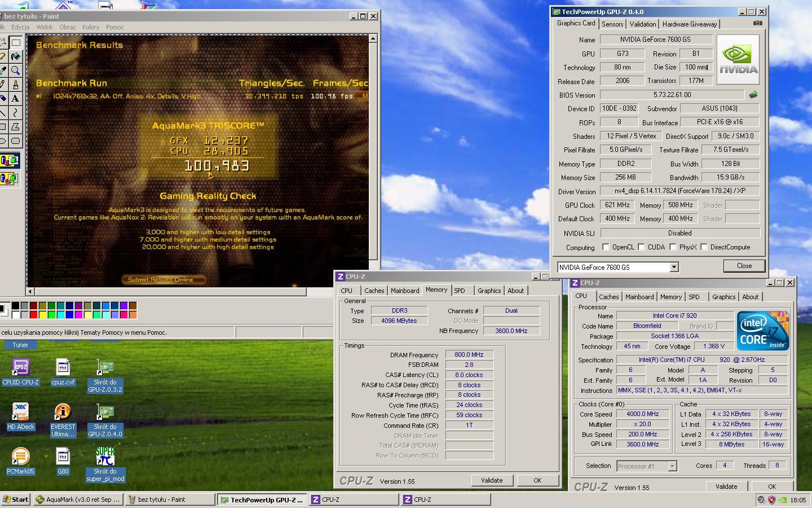This screenshot has width=812, height=508.
Task: Click Validate in the Memory CPU-Z window
Action: pyautogui.click(x=492, y=480)
